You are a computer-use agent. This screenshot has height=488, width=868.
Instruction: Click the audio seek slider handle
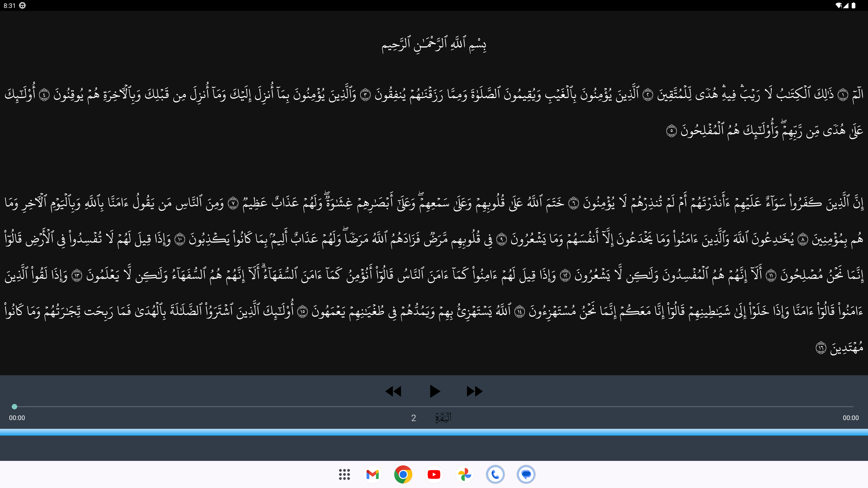[x=14, y=407]
